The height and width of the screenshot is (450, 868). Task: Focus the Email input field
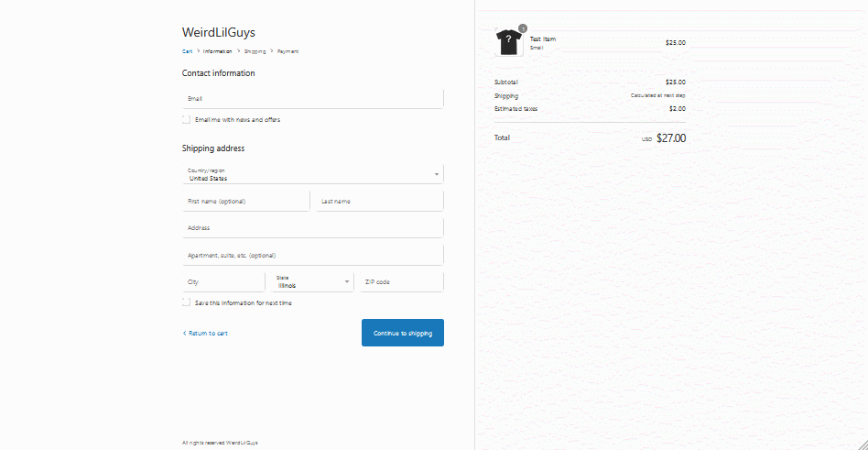(x=313, y=99)
